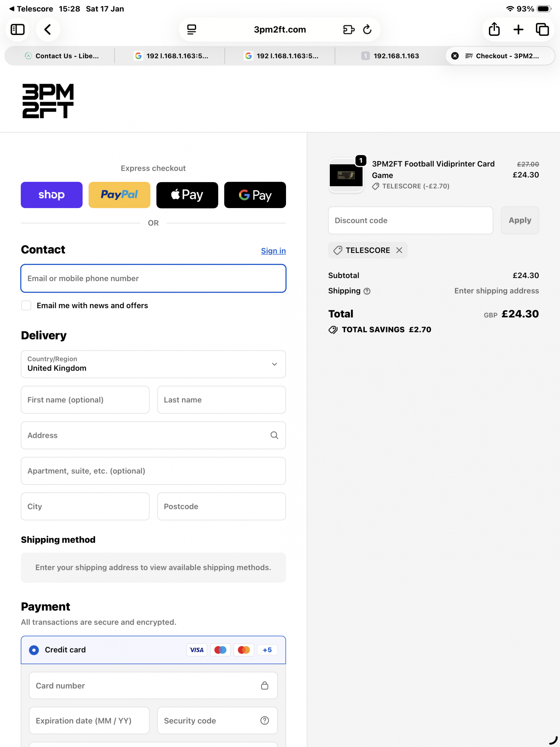Click the Sign in link
560x747 pixels.
click(x=273, y=251)
